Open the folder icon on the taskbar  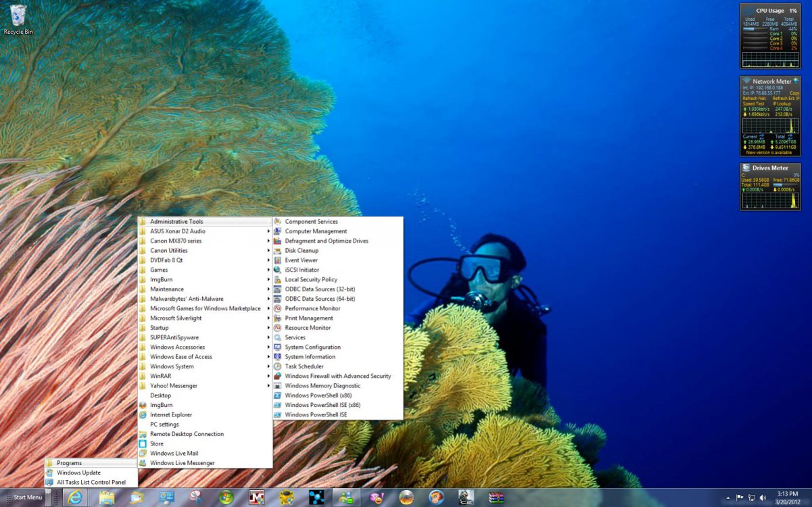pyautogui.click(x=106, y=498)
